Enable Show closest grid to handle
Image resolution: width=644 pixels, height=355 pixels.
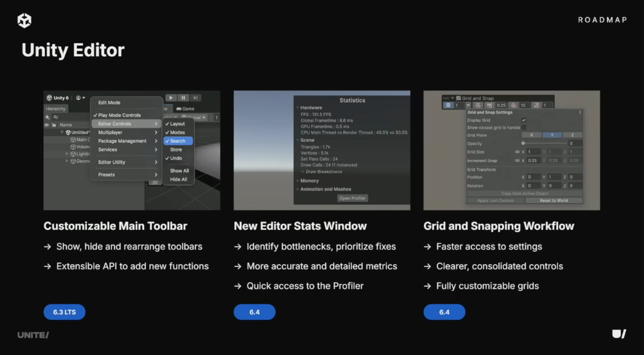click(x=523, y=127)
